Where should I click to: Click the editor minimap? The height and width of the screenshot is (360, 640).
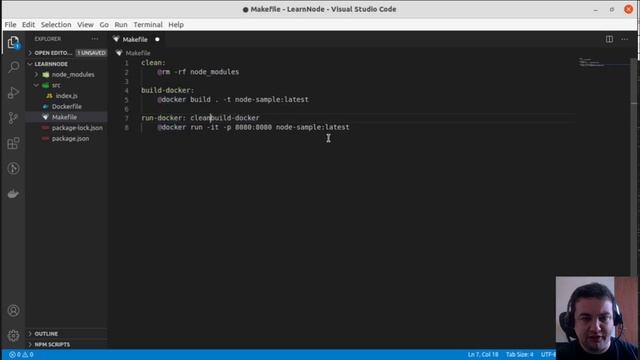click(604, 63)
